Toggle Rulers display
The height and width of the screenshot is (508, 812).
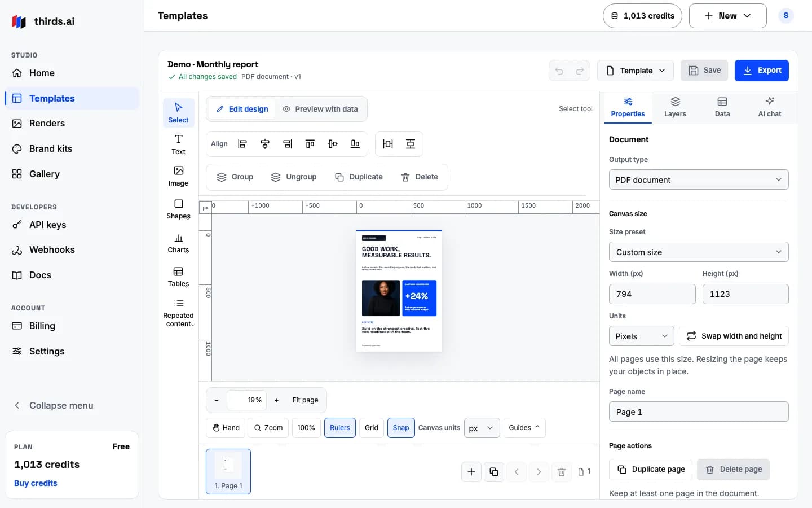point(340,428)
